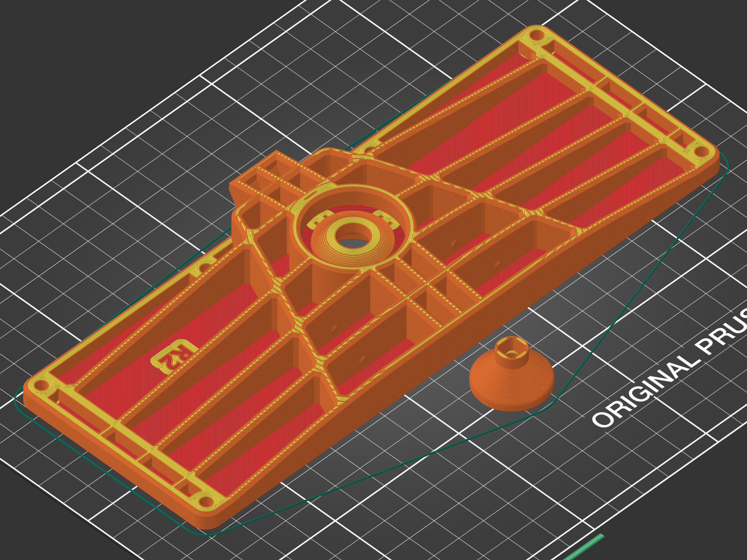Click the R2 embossed label on plate
This screenshot has height=560, width=747.
coord(174,356)
